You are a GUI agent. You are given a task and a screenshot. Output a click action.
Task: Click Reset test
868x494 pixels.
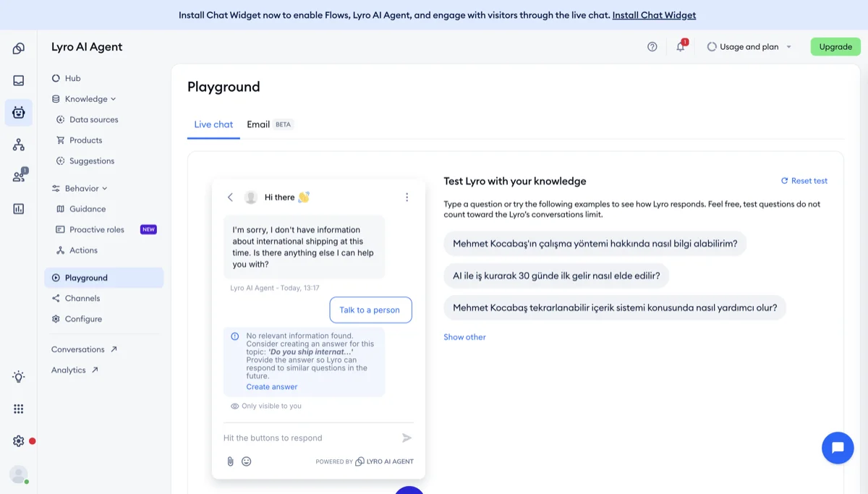pos(804,181)
